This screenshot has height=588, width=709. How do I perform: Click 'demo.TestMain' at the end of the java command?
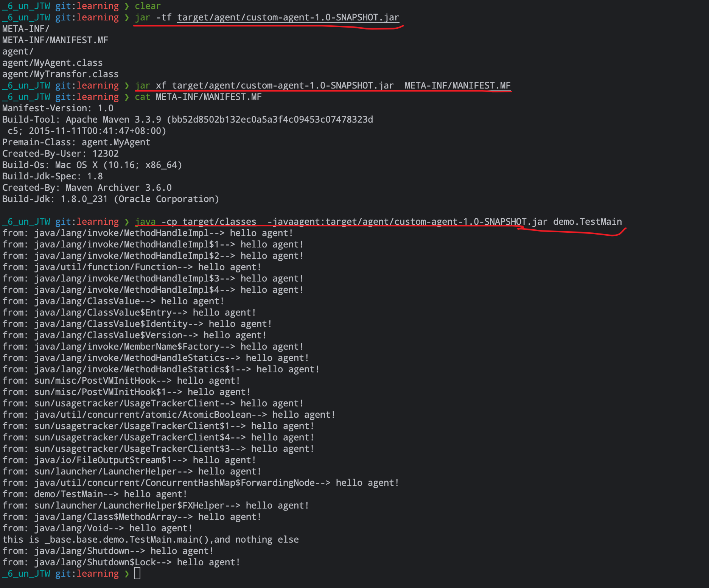coord(587,222)
